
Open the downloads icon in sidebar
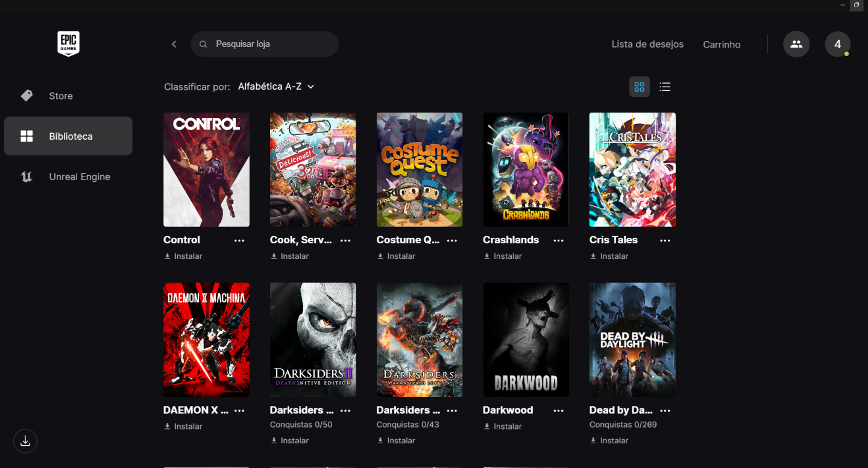tap(25, 441)
